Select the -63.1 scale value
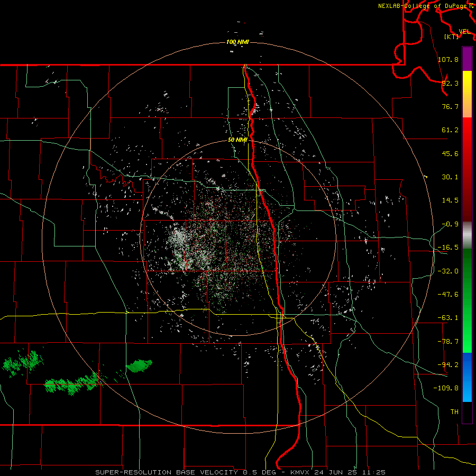 click(448, 318)
